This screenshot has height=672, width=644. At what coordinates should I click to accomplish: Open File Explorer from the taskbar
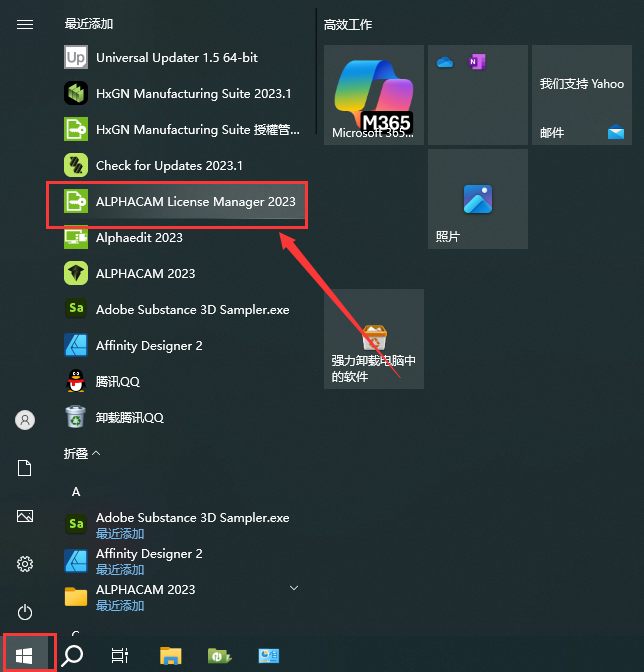[x=171, y=655]
